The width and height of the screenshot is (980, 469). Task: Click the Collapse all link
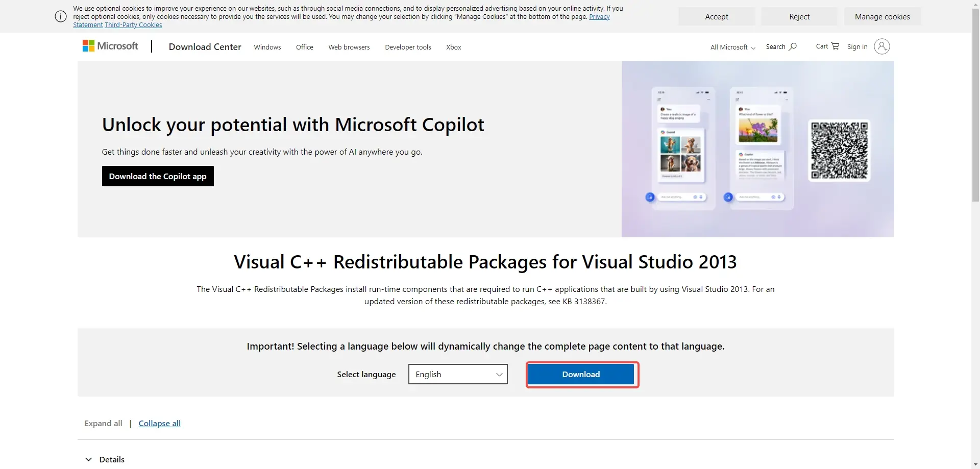coord(160,423)
